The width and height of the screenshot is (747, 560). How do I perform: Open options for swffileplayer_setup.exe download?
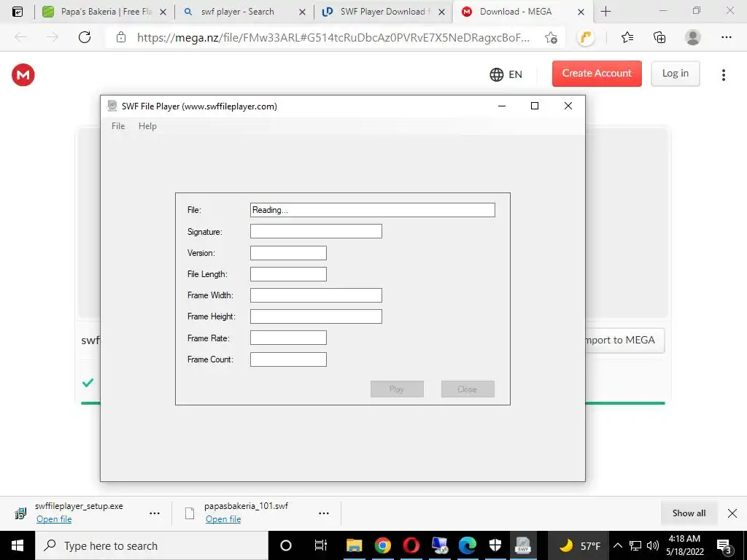[x=155, y=513]
